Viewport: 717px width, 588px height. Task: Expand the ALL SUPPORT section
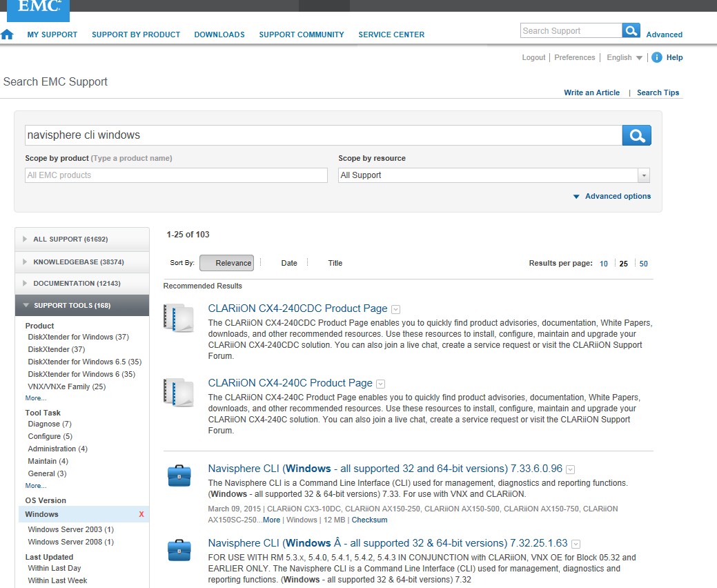82,239
